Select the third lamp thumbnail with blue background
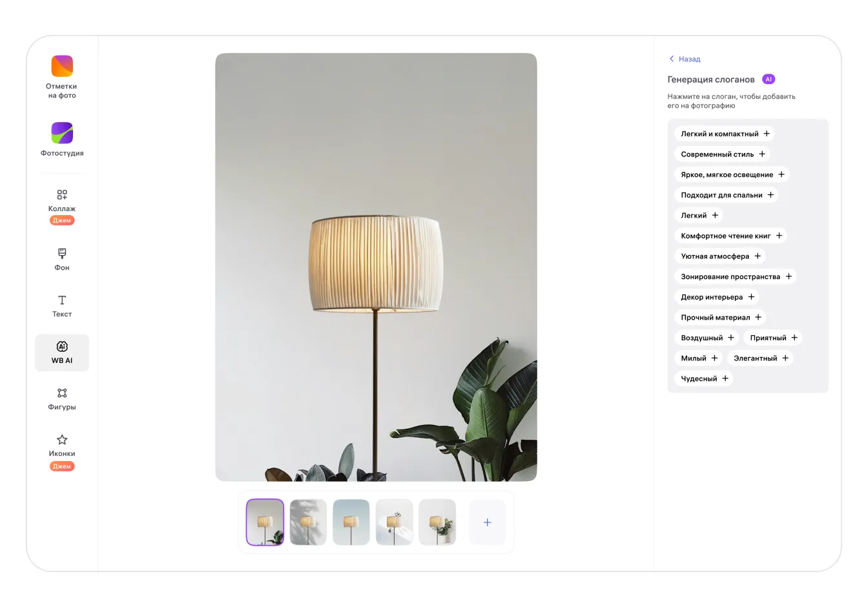The height and width of the screenshot is (607, 868). [351, 522]
